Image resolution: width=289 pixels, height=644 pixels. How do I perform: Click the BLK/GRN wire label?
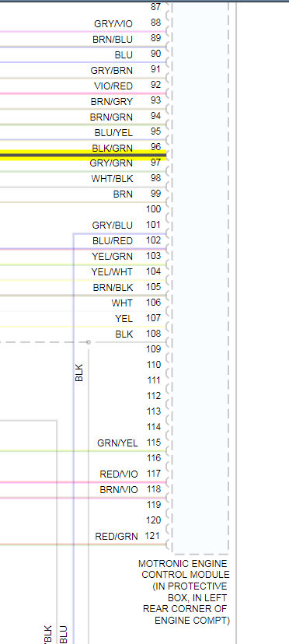pos(112,149)
